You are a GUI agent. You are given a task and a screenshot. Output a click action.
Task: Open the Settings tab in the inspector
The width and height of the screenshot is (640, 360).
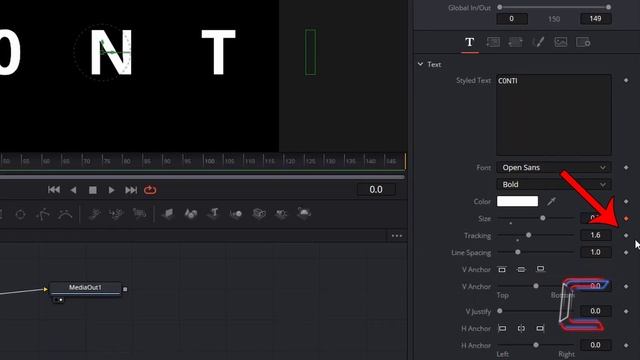pos(583,42)
